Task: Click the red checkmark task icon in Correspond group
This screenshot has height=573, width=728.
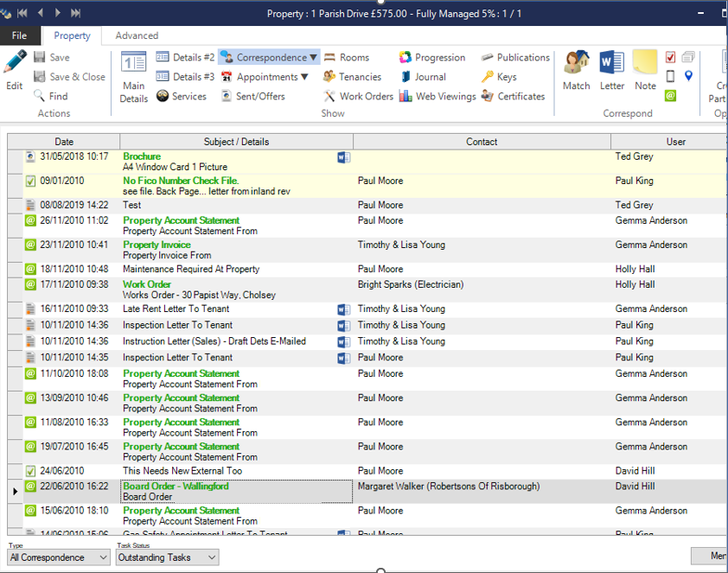Action: click(x=670, y=58)
